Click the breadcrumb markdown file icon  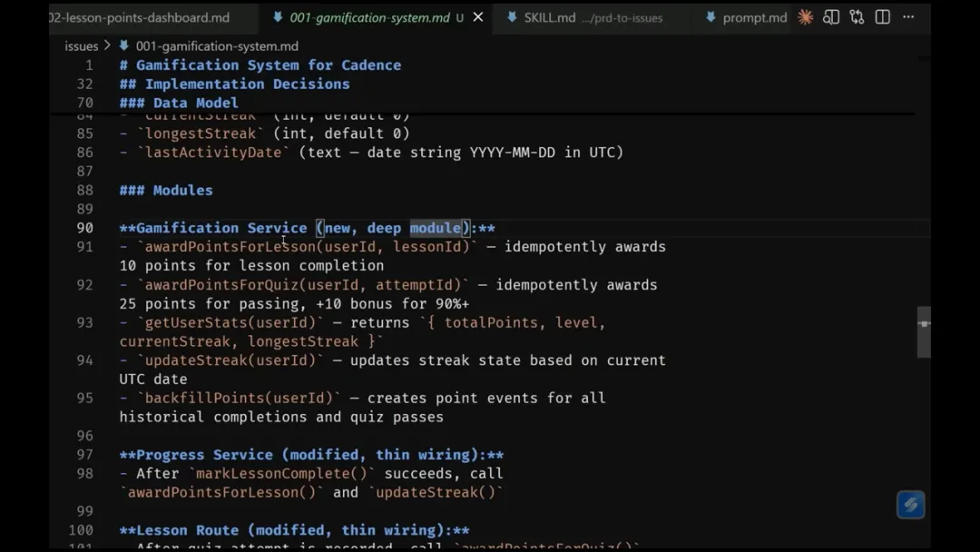point(123,45)
